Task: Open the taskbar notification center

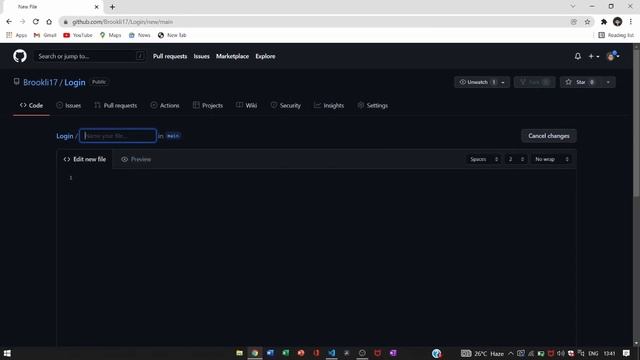Action: tap(627, 353)
